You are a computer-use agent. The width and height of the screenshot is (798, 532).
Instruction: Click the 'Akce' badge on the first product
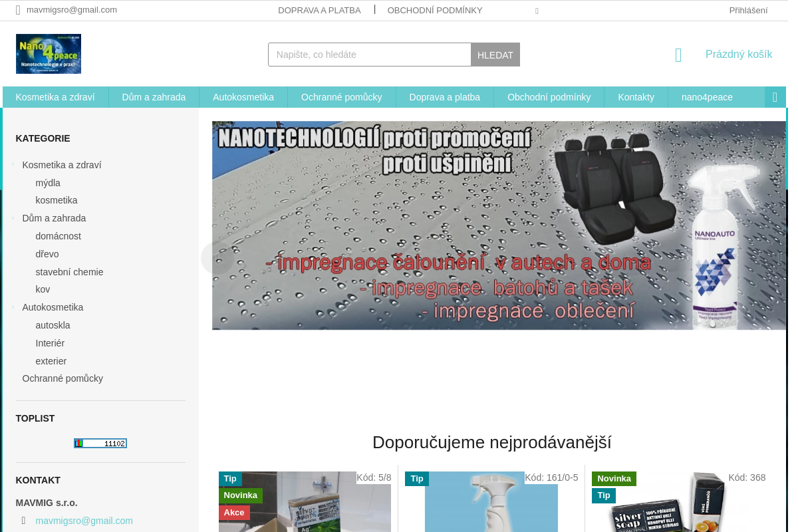(x=233, y=512)
